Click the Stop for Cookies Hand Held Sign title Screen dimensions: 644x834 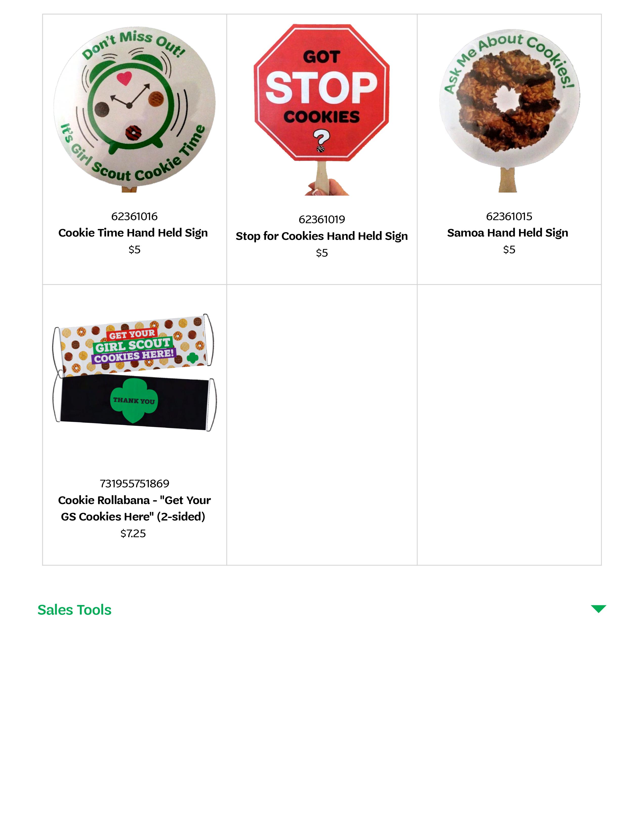pos(322,236)
